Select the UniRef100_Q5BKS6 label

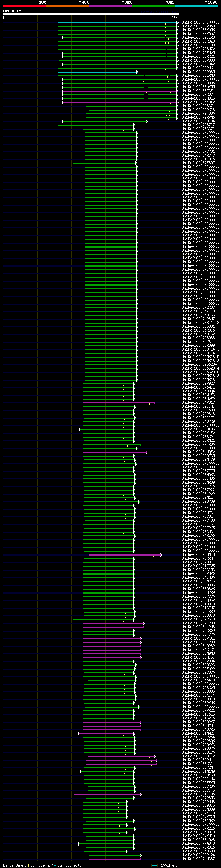198,315
